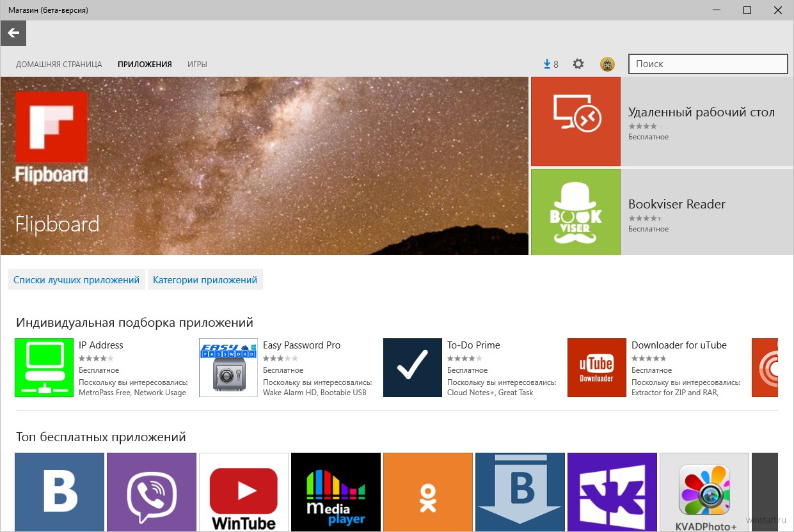Click Бесплатное under Bookviser Reader
The image size is (794, 532).
[648, 229]
